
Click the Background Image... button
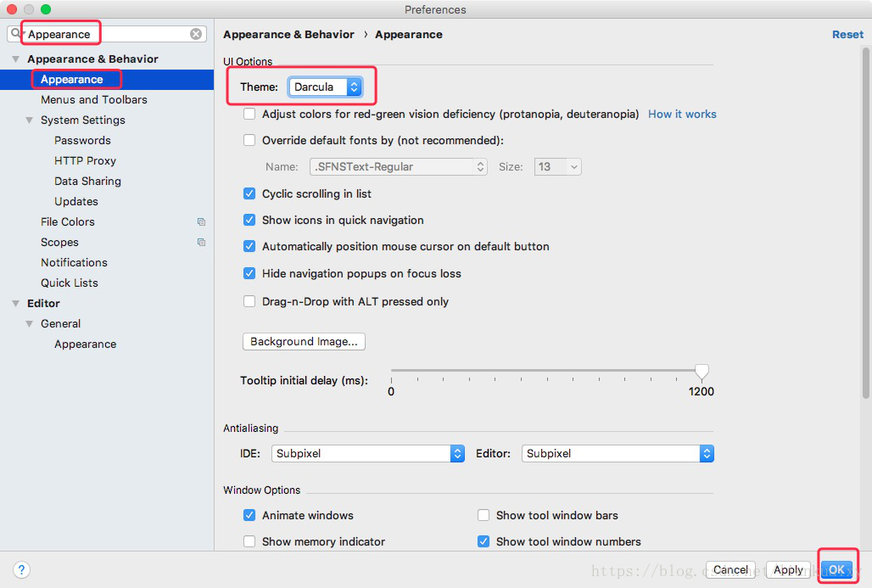304,342
